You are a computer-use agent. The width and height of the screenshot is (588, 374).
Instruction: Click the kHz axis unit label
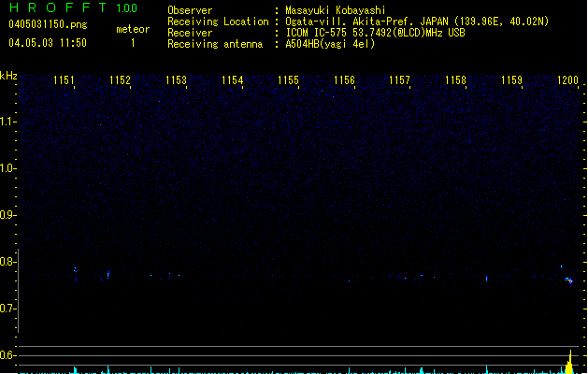click(x=8, y=76)
